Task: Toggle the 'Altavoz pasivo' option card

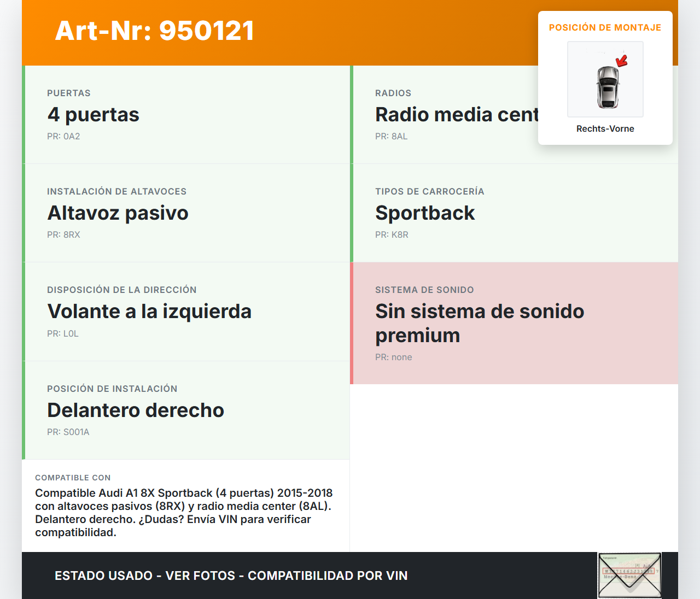Action: pyautogui.click(x=186, y=213)
